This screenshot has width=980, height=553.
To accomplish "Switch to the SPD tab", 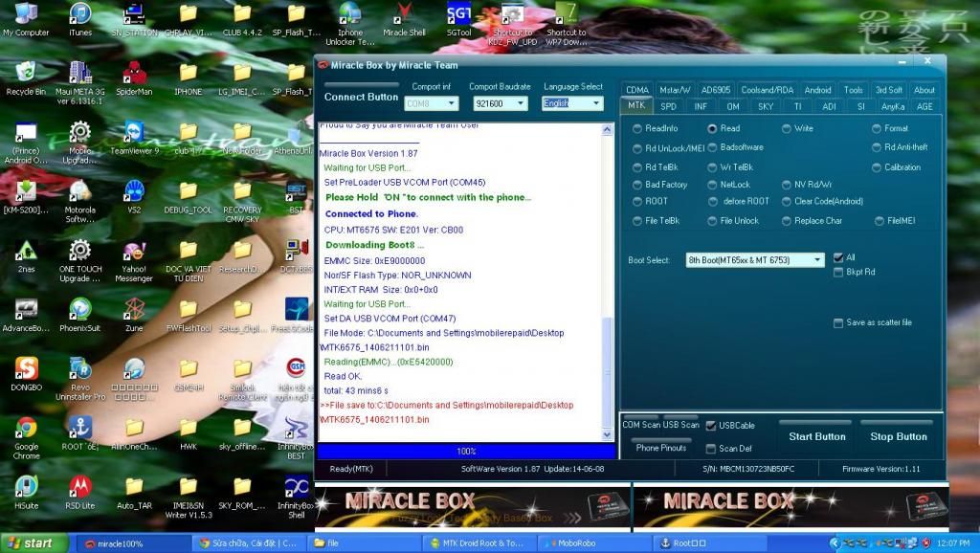I will click(668, 106).
